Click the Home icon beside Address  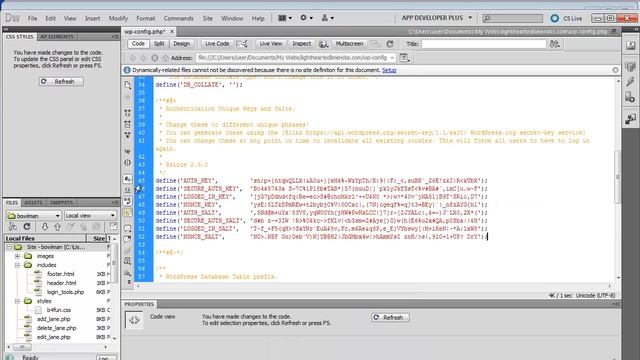(x=165, y=58)
